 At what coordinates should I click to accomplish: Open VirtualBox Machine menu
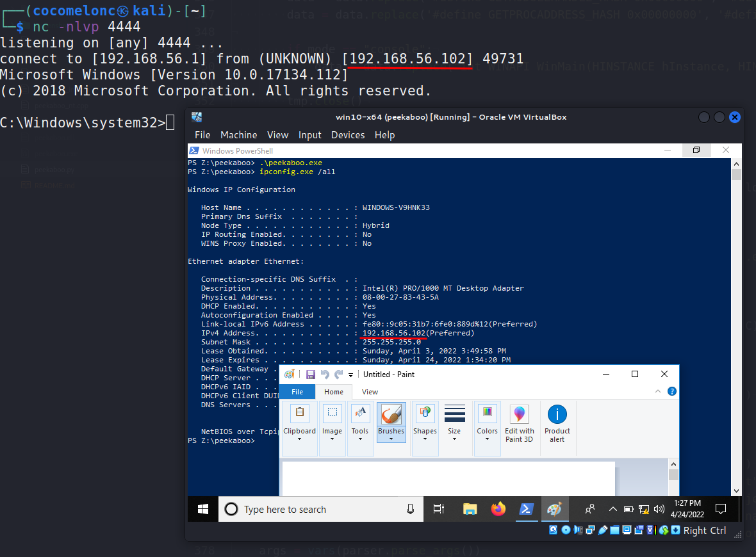[239, 135]
